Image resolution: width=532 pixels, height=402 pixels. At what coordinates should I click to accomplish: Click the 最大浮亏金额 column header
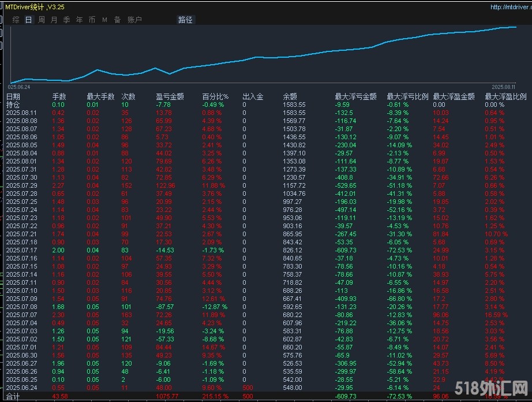click(355, 97)
